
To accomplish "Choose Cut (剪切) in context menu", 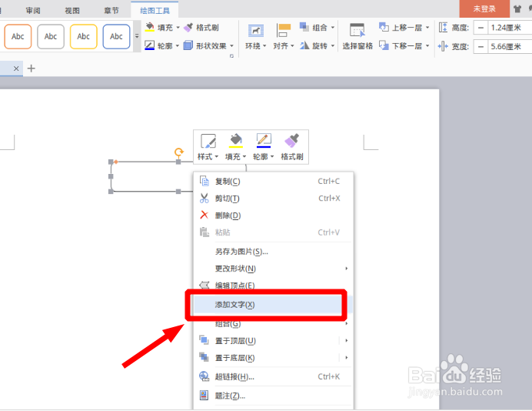I will tap(274, 199).
